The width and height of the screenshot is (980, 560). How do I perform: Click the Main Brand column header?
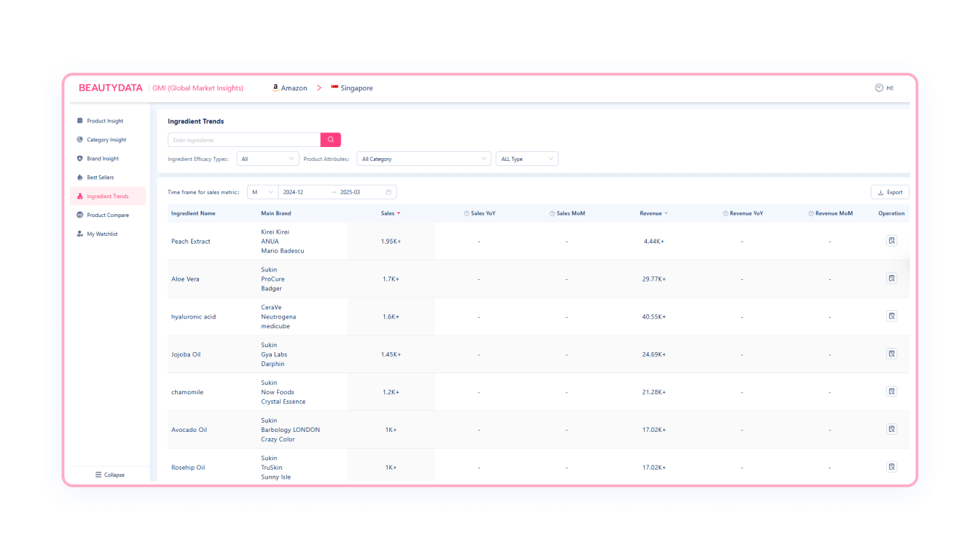(x=276, y=213)
